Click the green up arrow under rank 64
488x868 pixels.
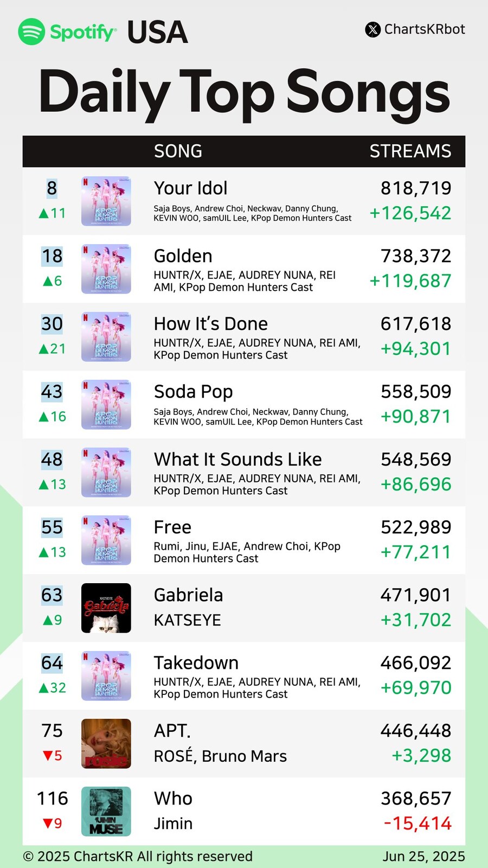click(44, 688)
